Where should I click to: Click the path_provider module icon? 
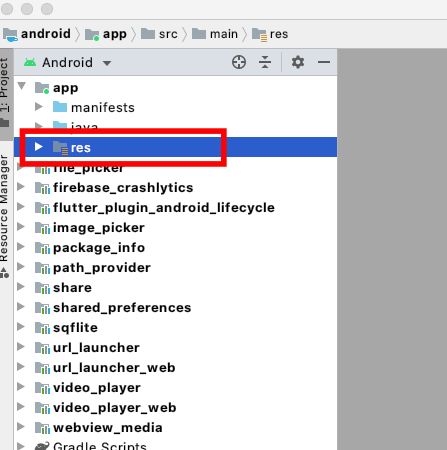coord(42,268)
